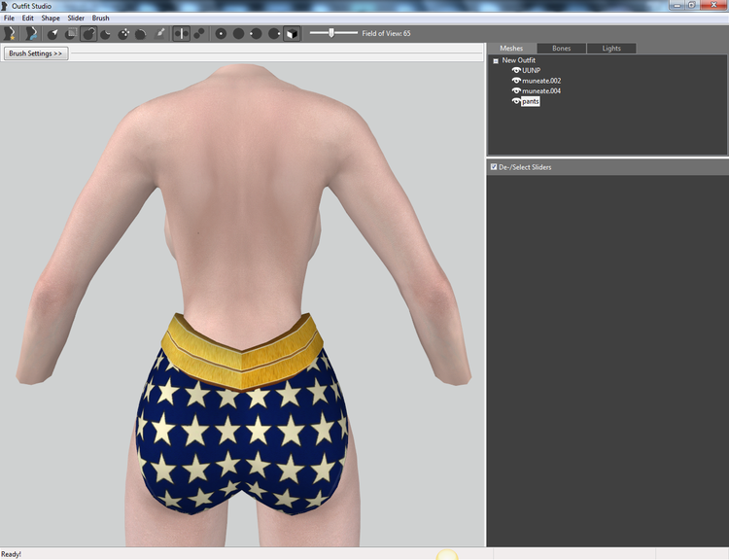Uncheck De-/Select Sliders checkbox
The height and width of the screenshot is (560, 729).
494,166
